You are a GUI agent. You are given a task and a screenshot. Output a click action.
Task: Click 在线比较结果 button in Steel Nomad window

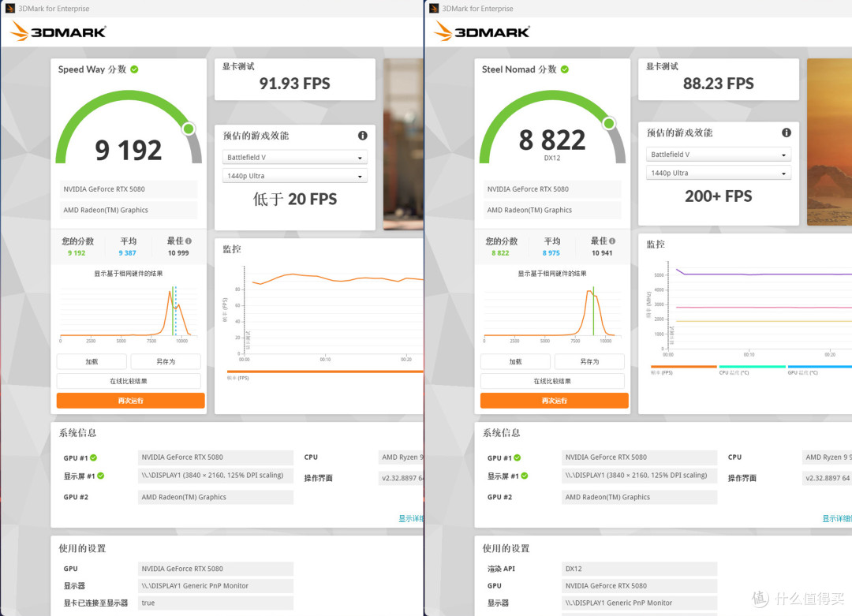pos(552,381)
